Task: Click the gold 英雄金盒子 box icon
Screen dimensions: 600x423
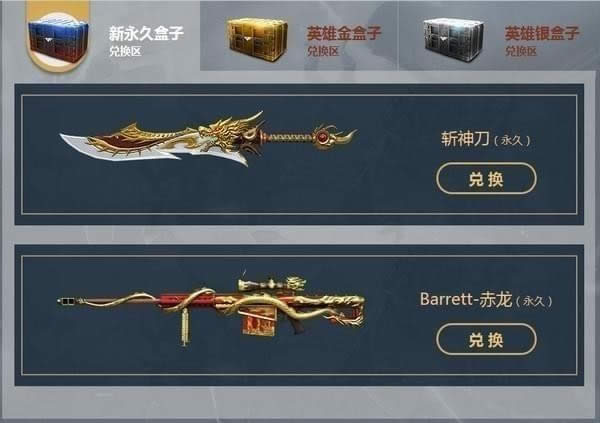Action: 257,40
